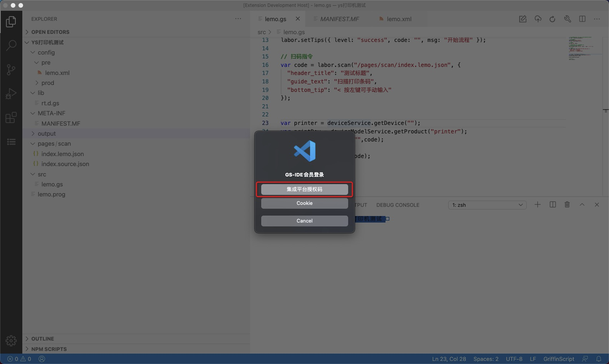Screen dimensions: 609x364
Task: Click UTF-8 encoding in status bar
Action: (514, 359)
